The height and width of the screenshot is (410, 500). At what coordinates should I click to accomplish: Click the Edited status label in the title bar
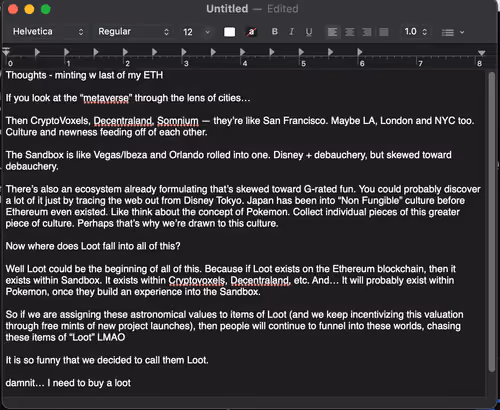pyautogui.click(x=283, y=9)
